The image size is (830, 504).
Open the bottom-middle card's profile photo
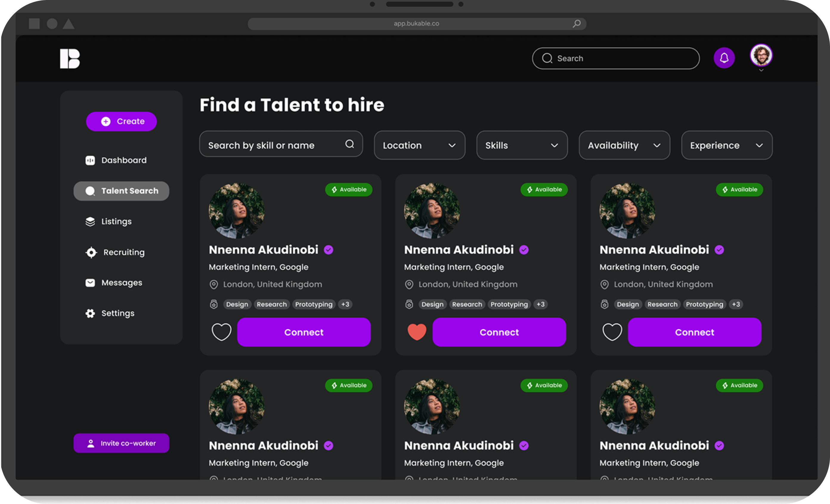[x=432, y=407]
